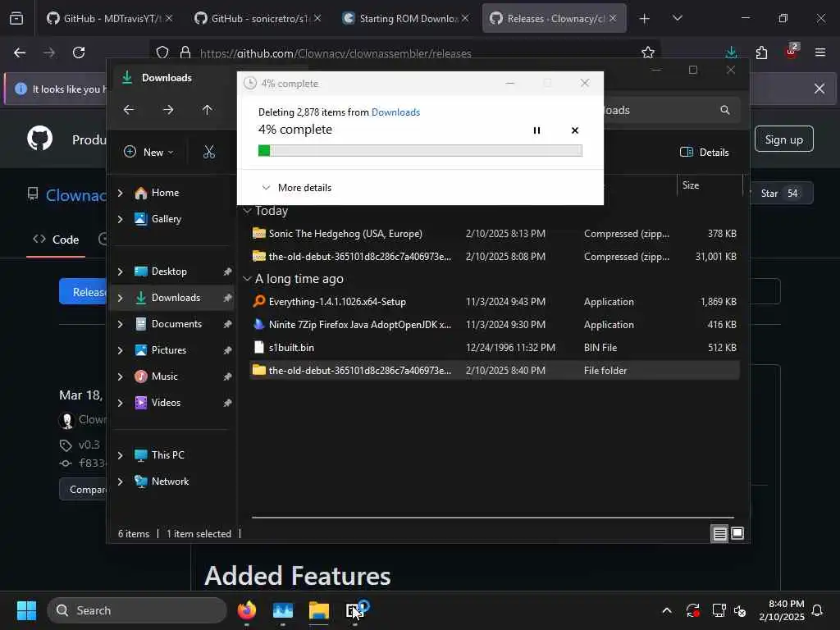Collapse the Today group
Screen dimensions: 840x630
[x=248, y=211]
